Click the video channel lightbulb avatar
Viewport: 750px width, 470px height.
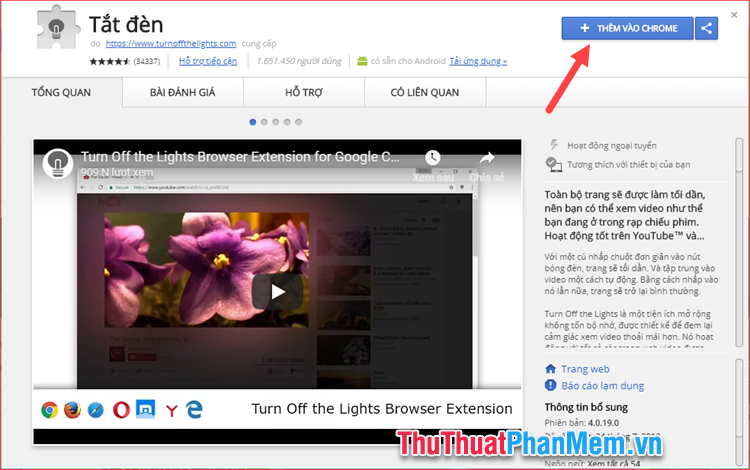[x=57, y=163]
